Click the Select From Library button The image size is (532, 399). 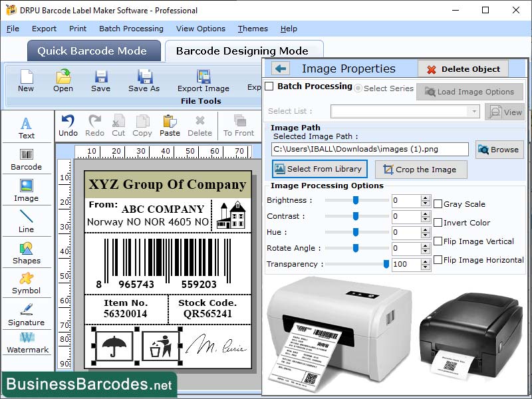click(318, 170)
